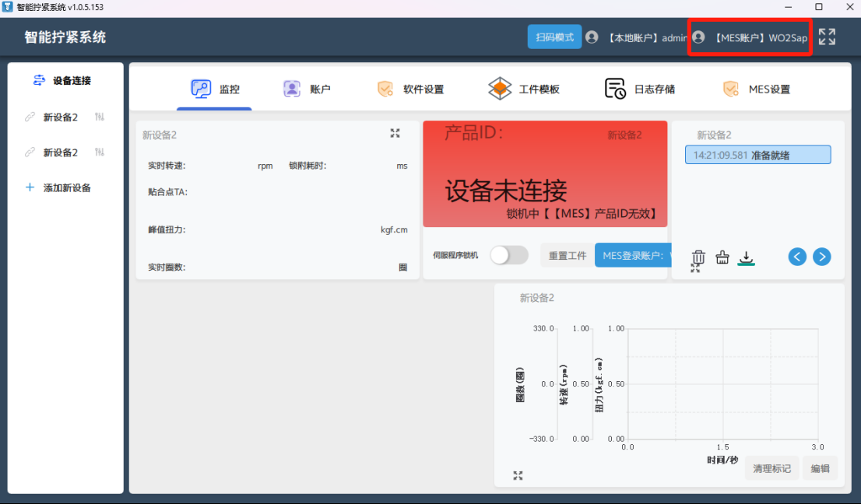Select the log entry 14:21:09.581 准备就绪
The height and width of the screenshot is (504, 861).
757,155
